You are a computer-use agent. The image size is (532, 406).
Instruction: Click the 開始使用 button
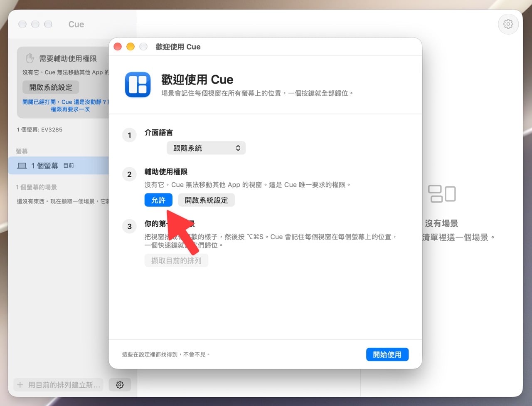coord(387,354)
